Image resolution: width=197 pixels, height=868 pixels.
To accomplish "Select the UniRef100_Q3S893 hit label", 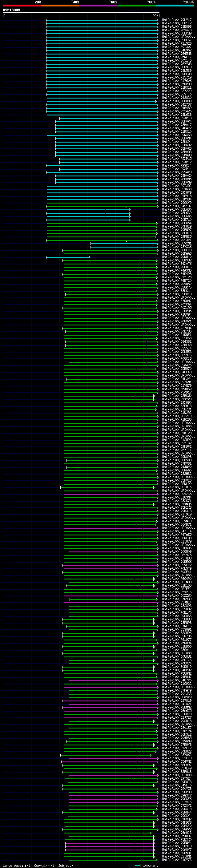I will click(x=176, y=606).
